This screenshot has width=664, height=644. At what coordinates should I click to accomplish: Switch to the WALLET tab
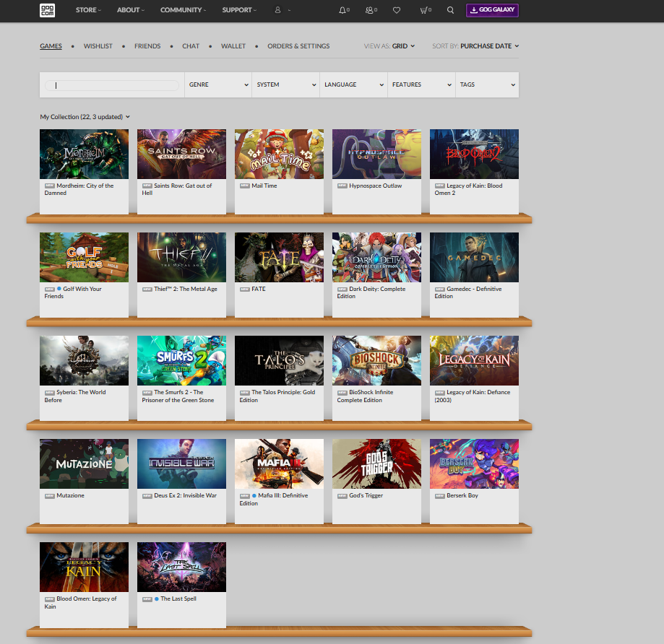233,46
